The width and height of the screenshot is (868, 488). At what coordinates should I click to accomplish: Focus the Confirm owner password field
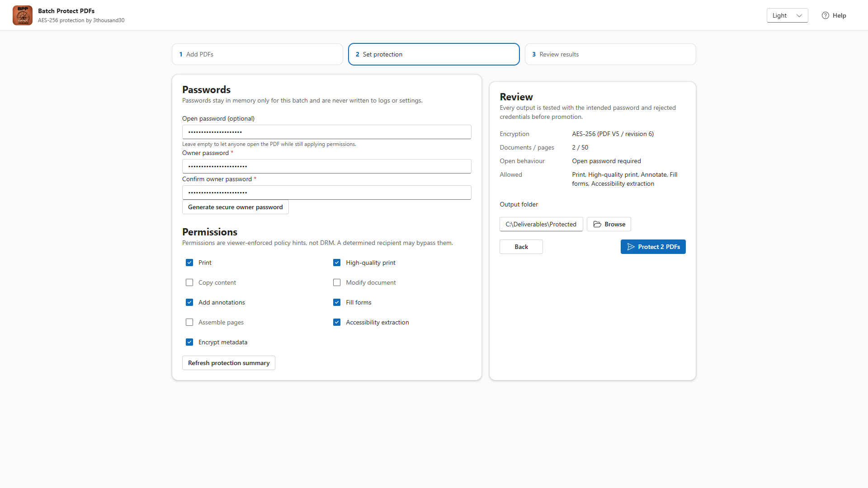(x=326, y=192)
